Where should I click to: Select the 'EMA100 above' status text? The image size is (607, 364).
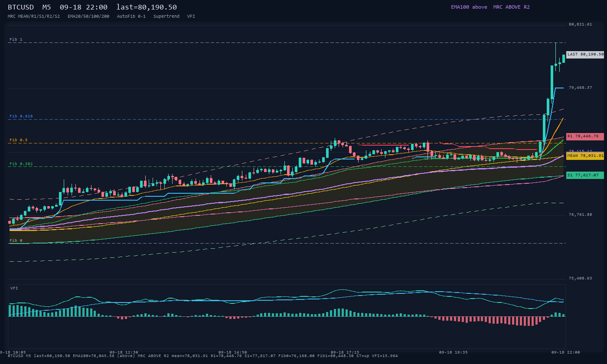tap(469, 7)
